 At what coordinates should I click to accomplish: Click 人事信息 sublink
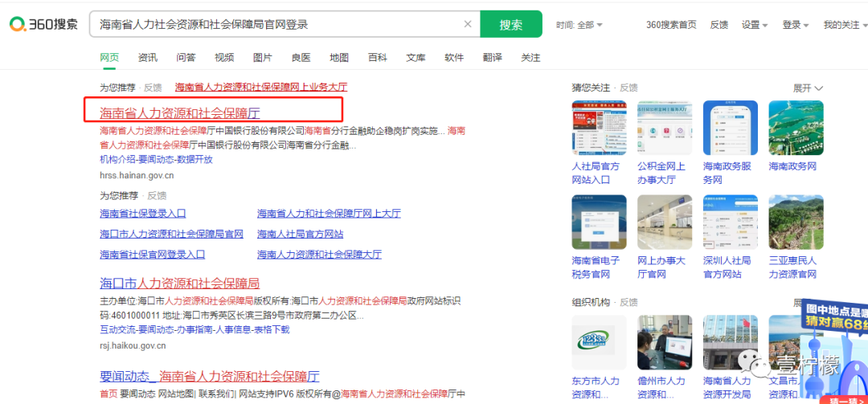(x=232, y=330)
